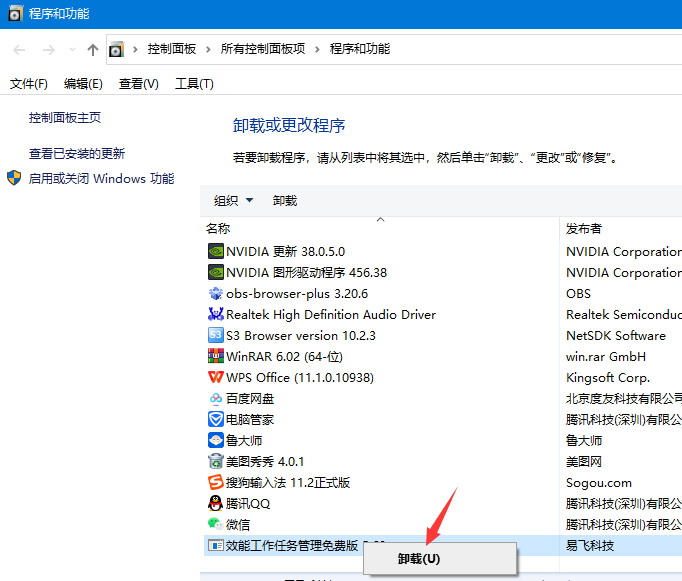Go back with the back arrow

click(x=19, y=50)
